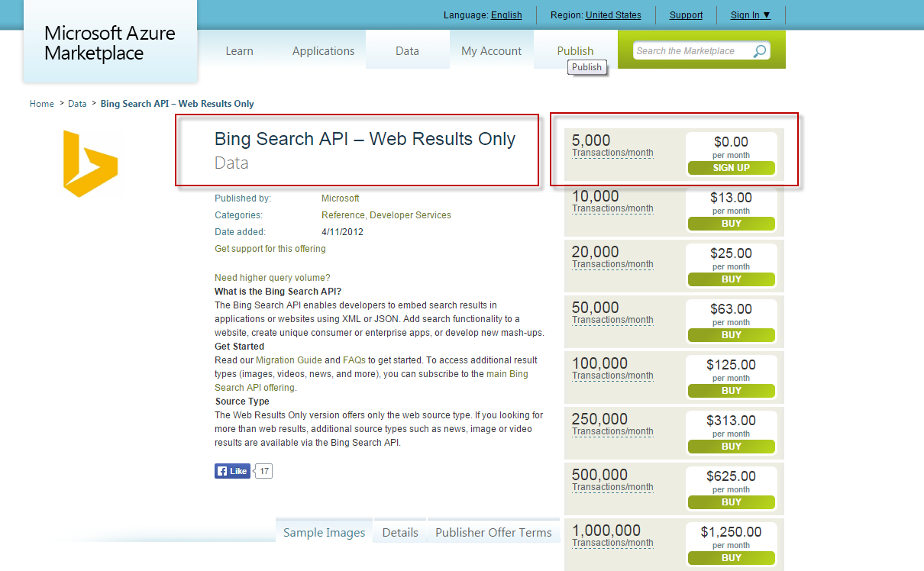
Task: Open the My Account menu
Action: (491, 51)
